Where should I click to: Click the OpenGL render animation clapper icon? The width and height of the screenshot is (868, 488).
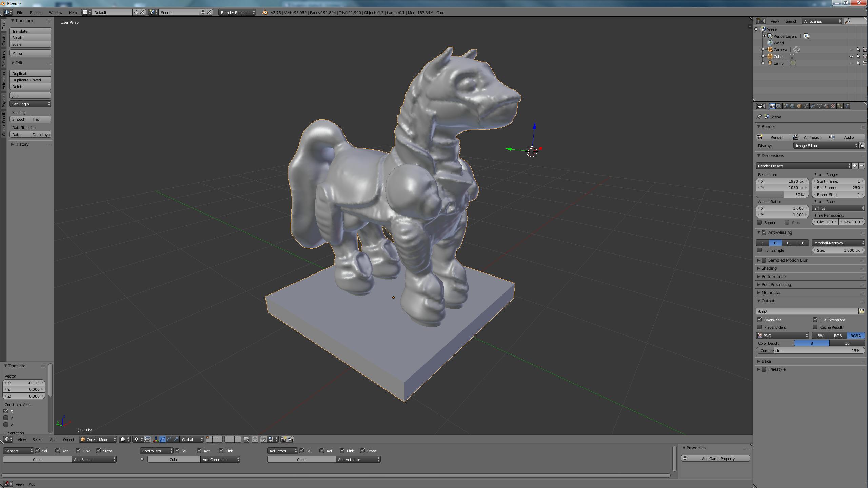(290, 439)
